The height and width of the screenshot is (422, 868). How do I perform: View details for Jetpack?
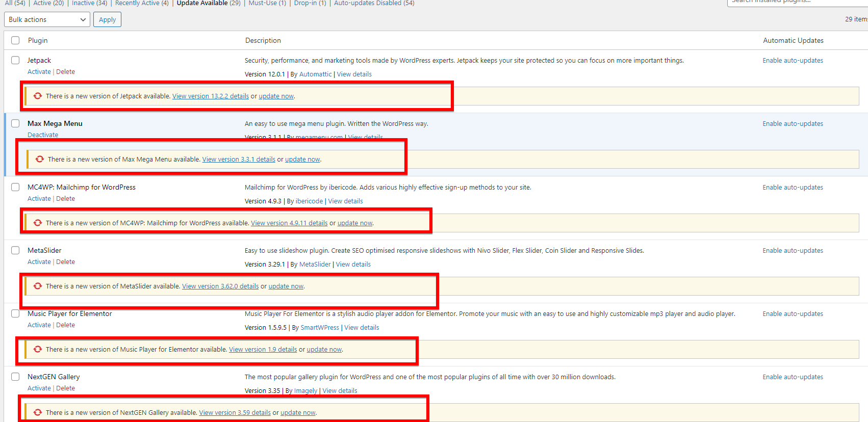[x=354, y=74]
